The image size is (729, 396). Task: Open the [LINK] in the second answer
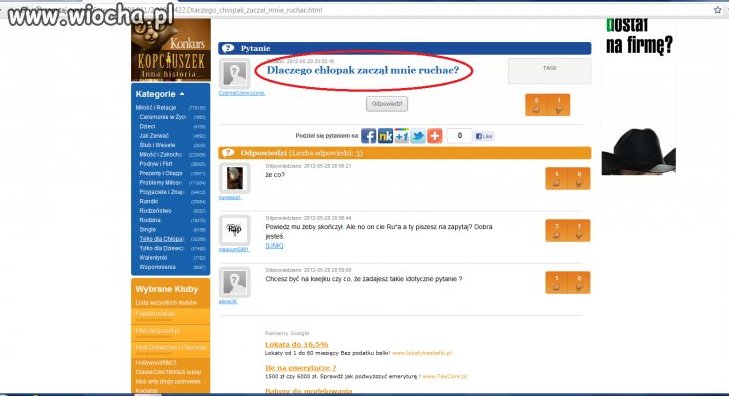point(274,245)
